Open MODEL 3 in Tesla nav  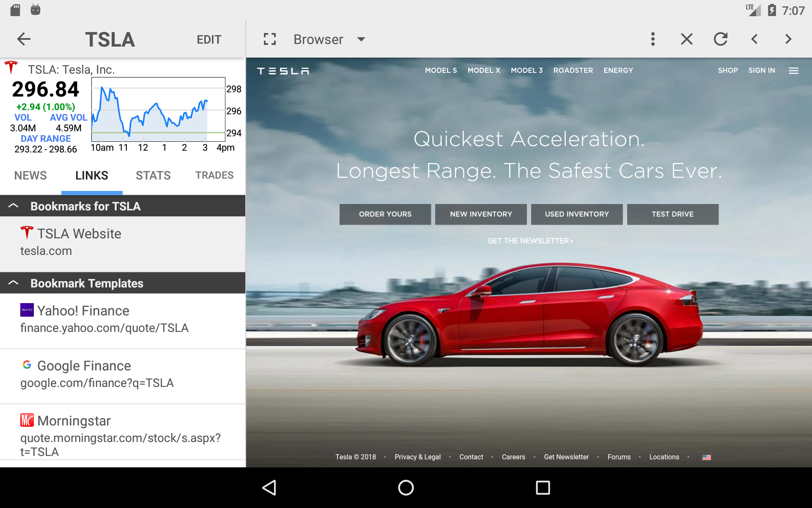click(527, 70)
